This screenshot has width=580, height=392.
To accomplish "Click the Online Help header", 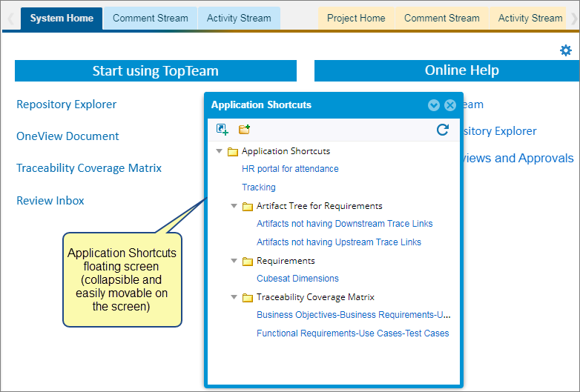I will tap(446, 70).
